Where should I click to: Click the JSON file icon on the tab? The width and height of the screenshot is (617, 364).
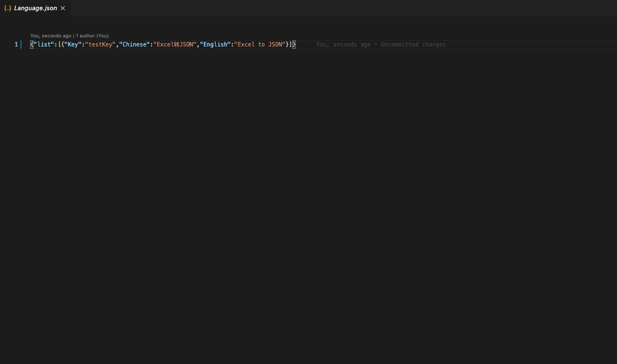(x=8, y=8)
